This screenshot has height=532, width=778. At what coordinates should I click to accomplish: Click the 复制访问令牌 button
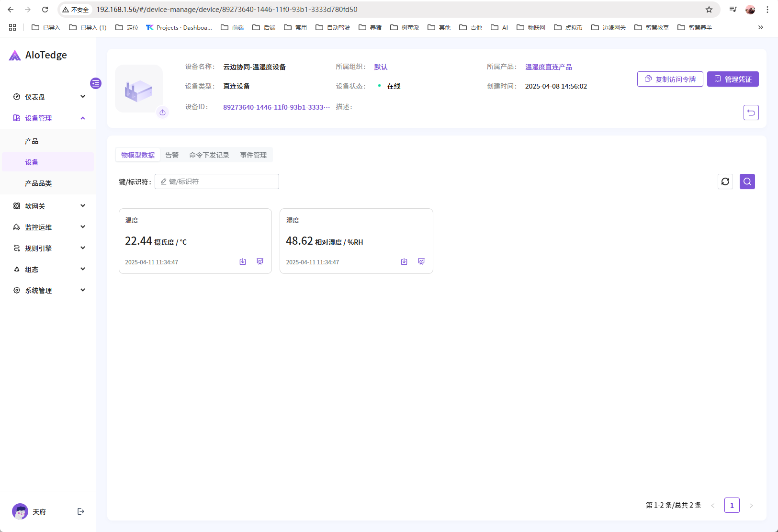670,79
